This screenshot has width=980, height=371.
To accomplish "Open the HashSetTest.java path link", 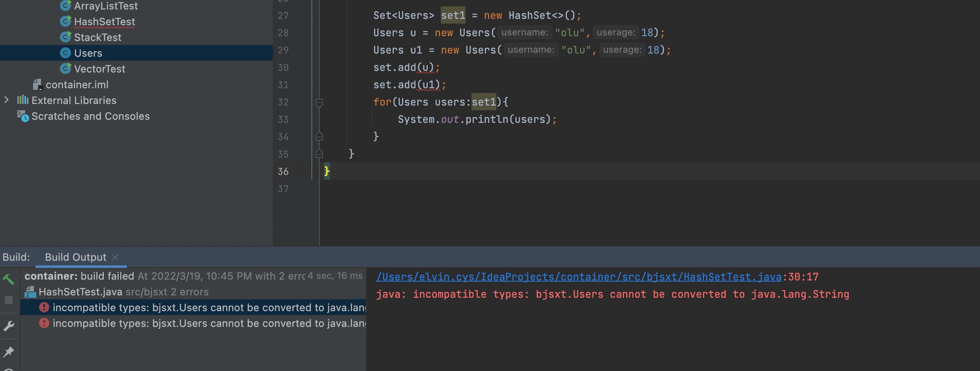I will [579, 277].
